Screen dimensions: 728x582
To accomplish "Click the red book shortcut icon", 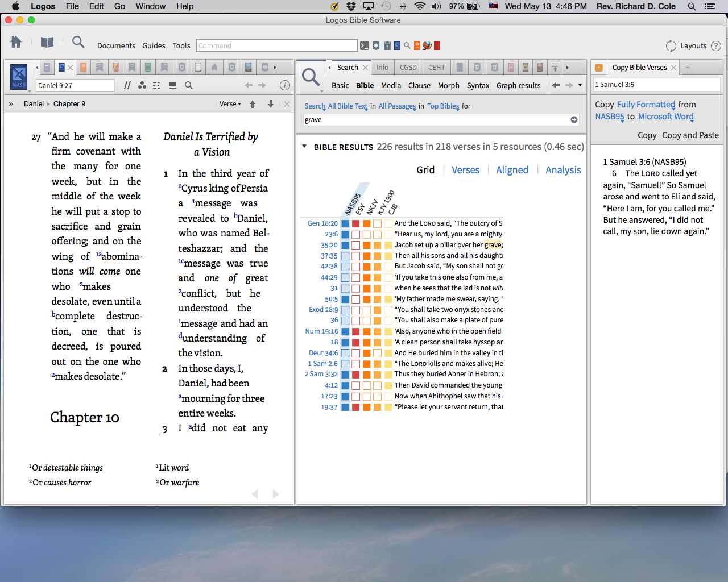I will (x=437, y=45).
